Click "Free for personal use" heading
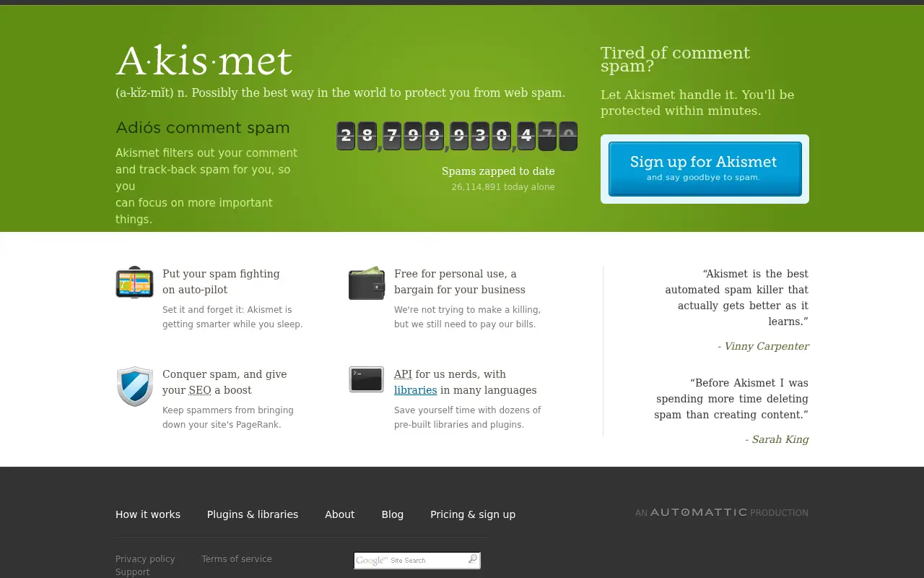Viewport: 924px width, 578px height. pyautogui.click(x=460, y=282)
